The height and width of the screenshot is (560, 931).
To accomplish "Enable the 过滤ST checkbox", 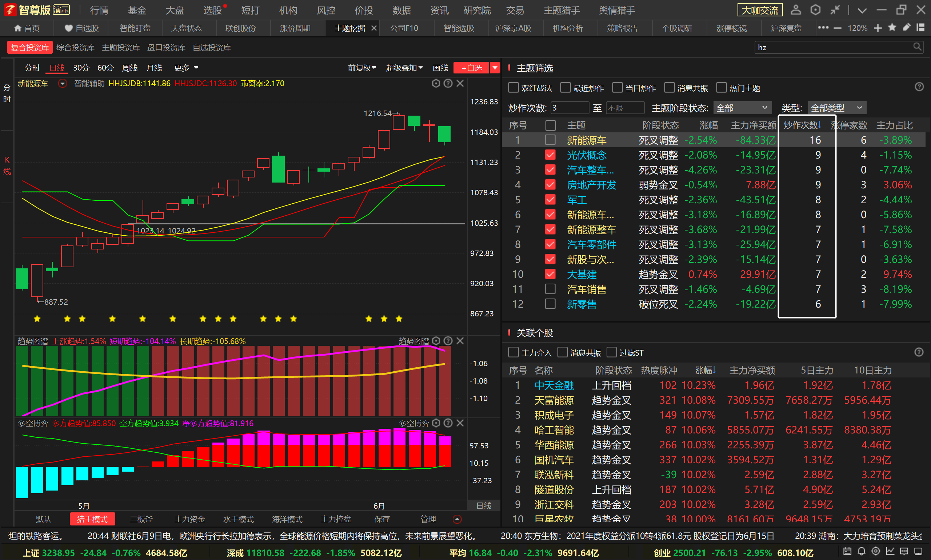I will tap(612, 352).
